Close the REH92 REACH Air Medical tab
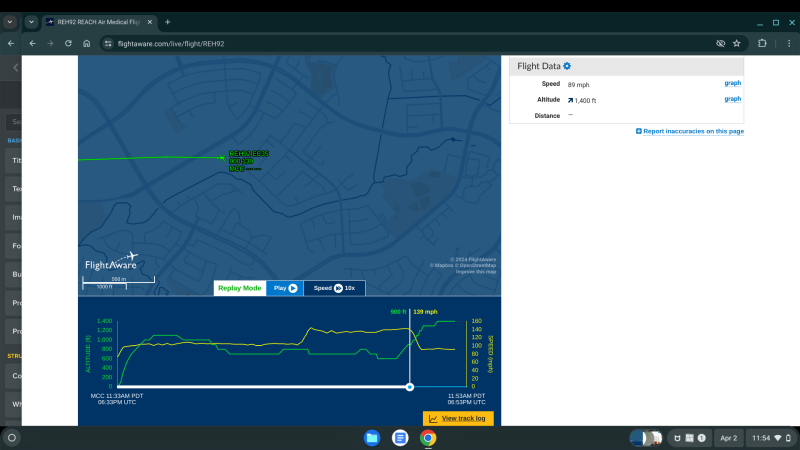The image size is (800, 450). tap(149, 22)
